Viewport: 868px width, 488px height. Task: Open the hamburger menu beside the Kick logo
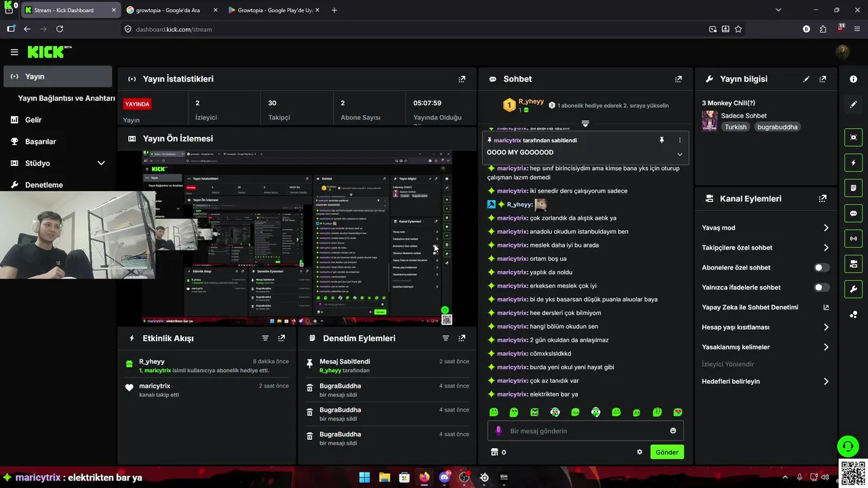pyautogui.click(x=14, y=52)
